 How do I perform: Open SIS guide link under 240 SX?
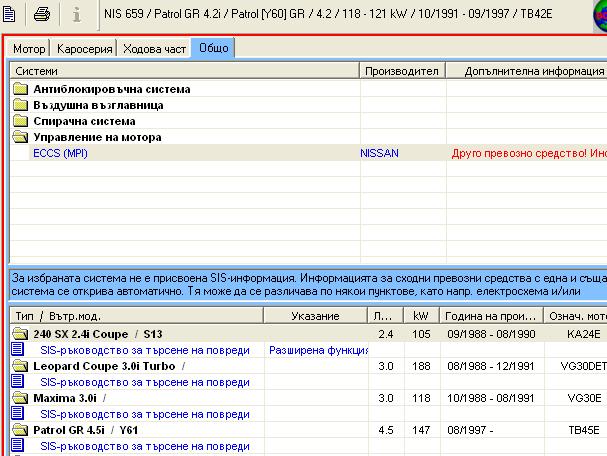(x=145, y=350)
